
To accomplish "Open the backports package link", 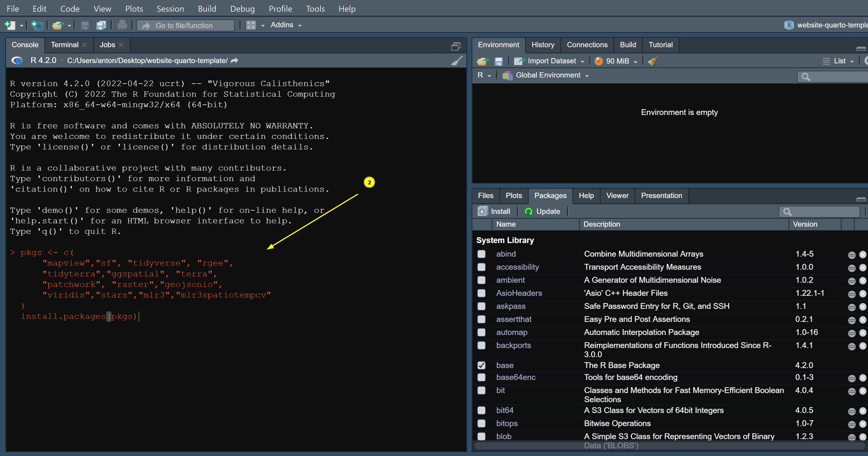I will [x=513, y=345].
